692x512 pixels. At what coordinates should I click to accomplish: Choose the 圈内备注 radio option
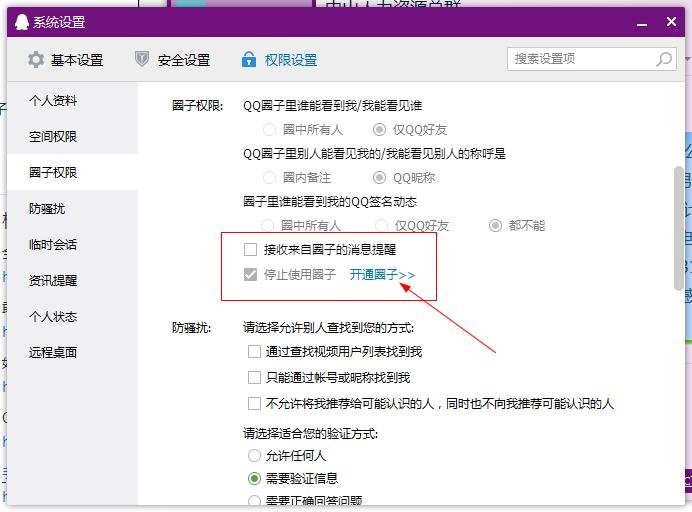tap(269, 178)
